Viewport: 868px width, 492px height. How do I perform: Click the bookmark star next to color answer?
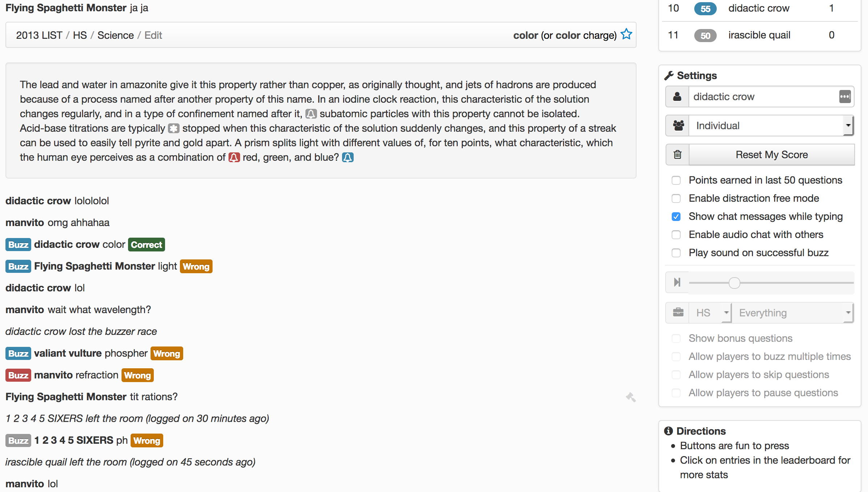coord(626,34)
